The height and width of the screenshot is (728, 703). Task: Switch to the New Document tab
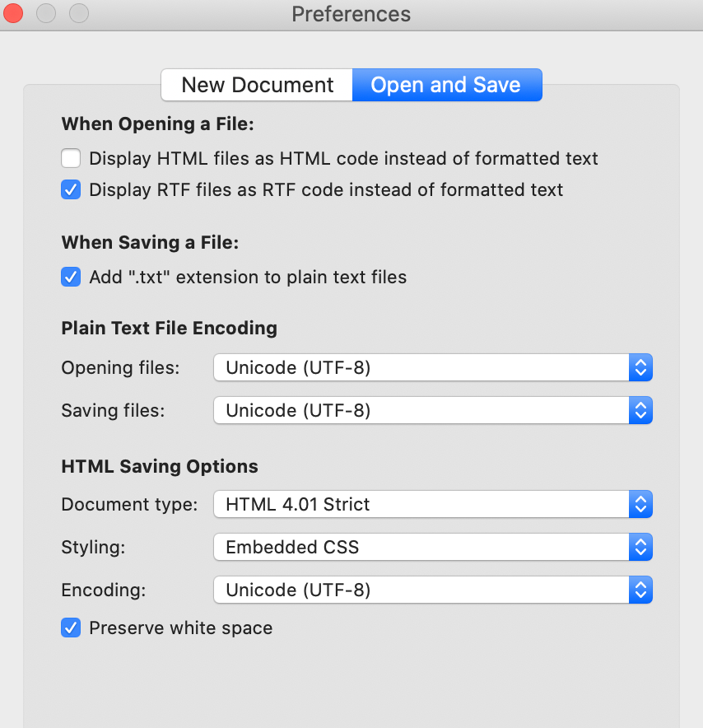click(x=257, y=85)
